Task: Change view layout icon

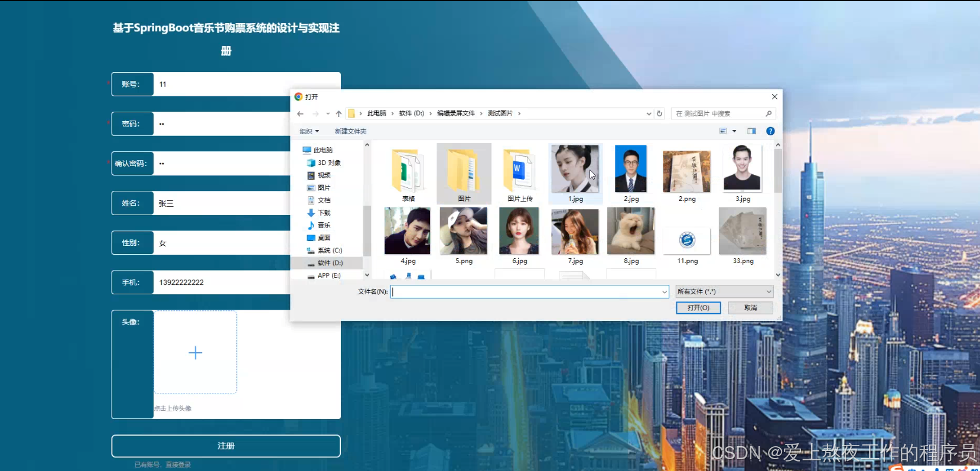Action: tap(723, 131)
